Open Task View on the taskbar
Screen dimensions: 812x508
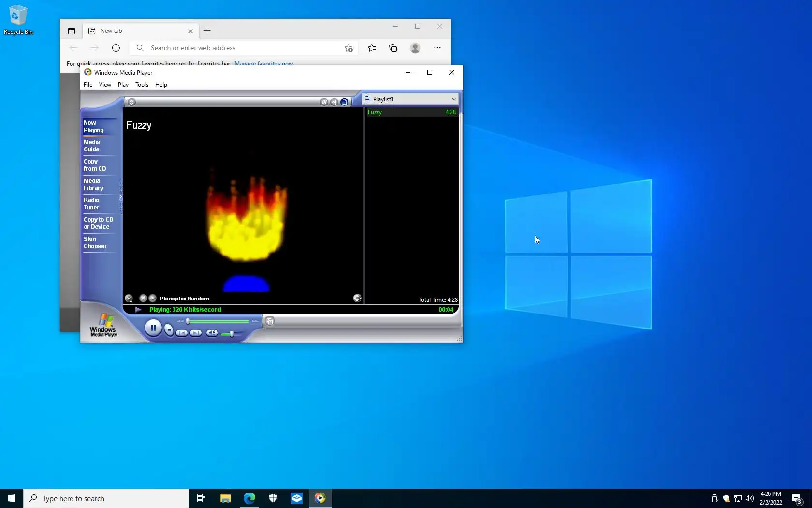(201, 498)
